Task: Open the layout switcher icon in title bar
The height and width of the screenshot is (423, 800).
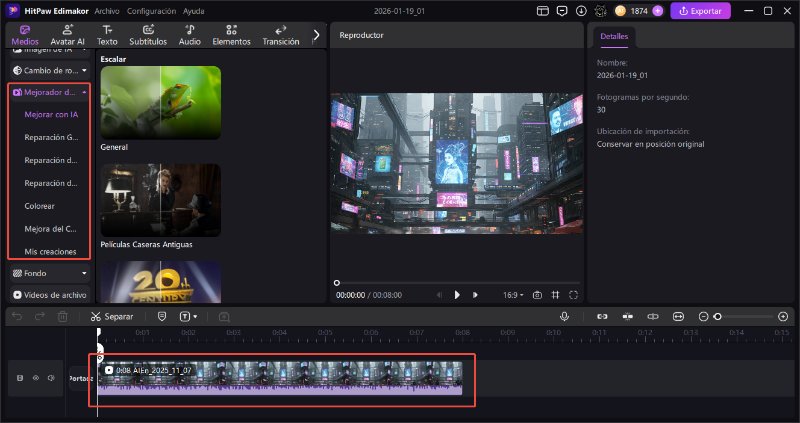Action: tap(543, 11)
